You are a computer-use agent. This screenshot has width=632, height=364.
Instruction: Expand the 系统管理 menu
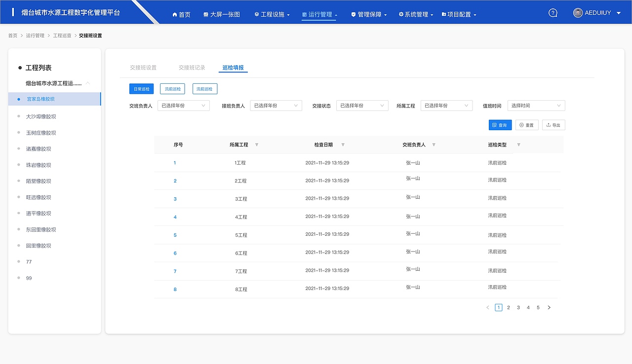416,15
